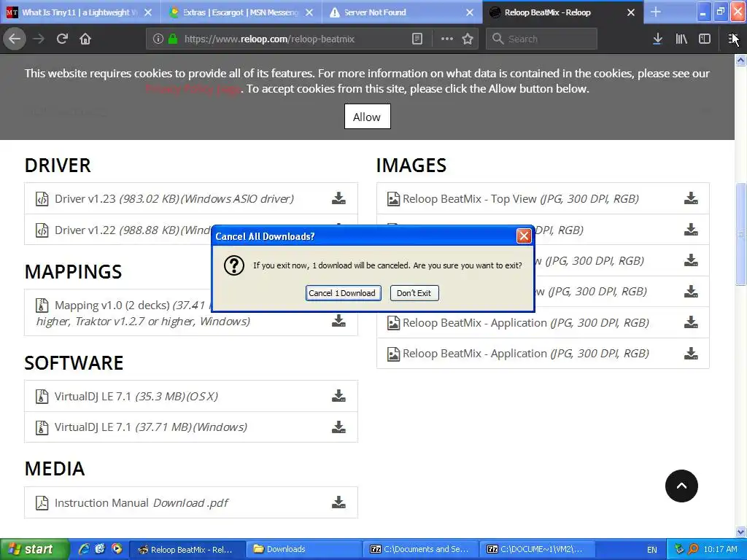Open the Driver v1.22 link
Viewport: 747px width, 560px height.
[x=133, y=230]
